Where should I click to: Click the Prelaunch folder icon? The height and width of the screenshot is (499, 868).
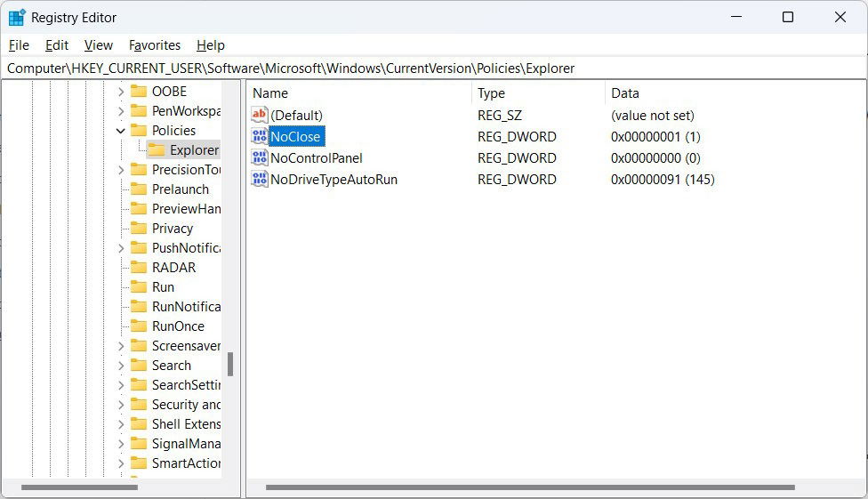[139, 189]
